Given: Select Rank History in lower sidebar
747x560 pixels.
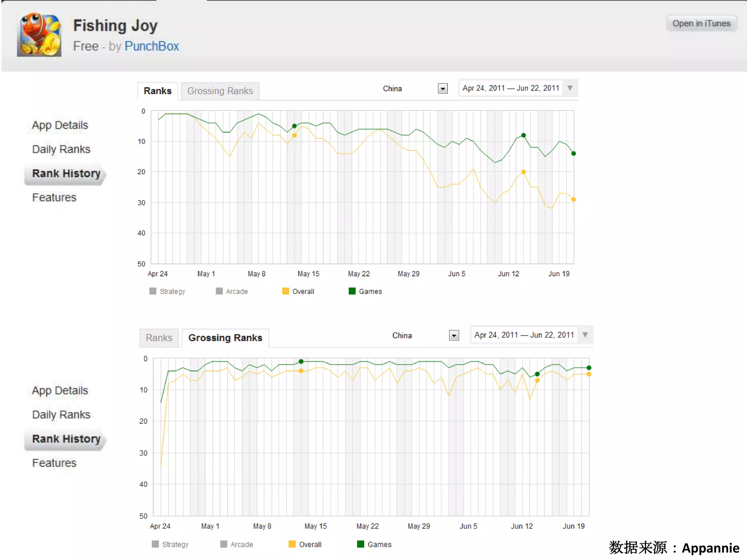Looking at the screenshot, I should pyautogui.click(x=66, y=439).
